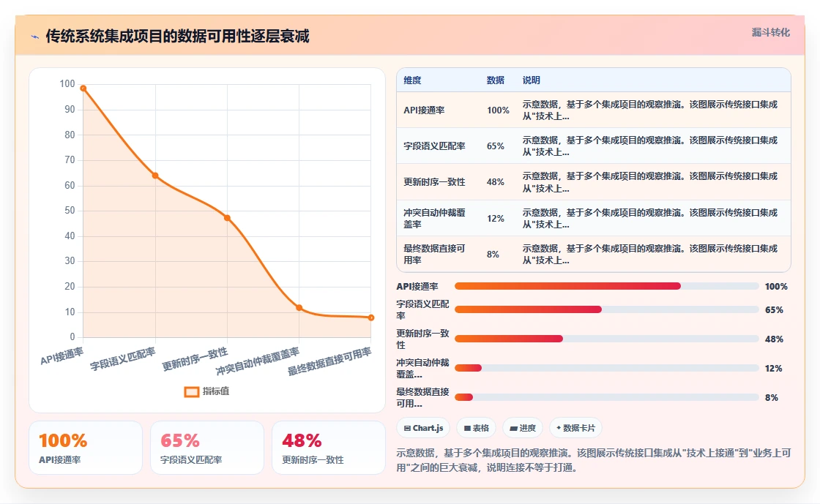Screen dimensions: 820x504
Task: Click the 100% value in the table
Action: (498, 110)
